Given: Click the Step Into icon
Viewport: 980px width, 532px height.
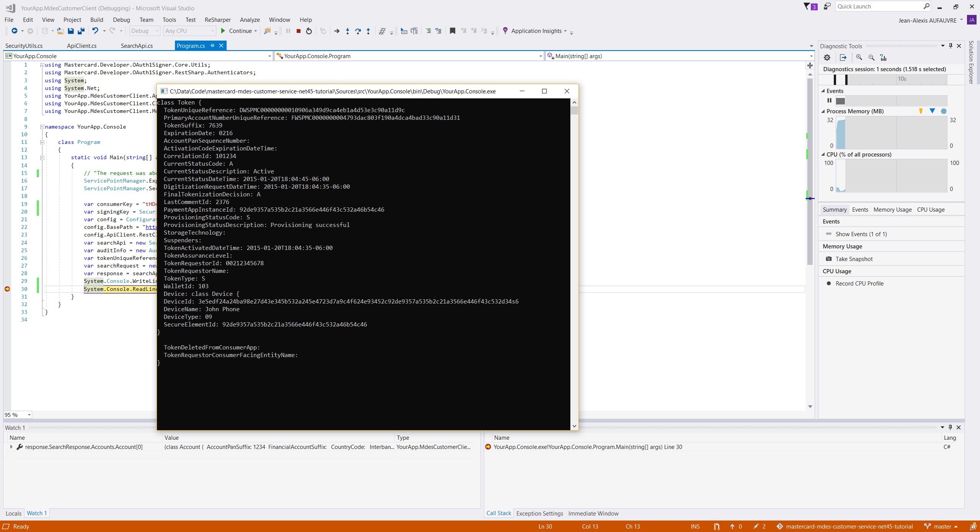Looking at the screenshot, I should (348, 31).
